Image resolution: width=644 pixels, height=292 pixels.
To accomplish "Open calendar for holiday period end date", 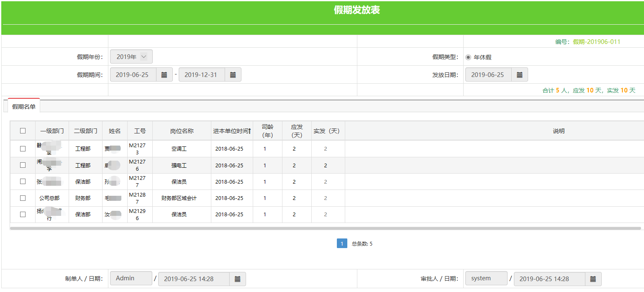I will pos(233,75).
